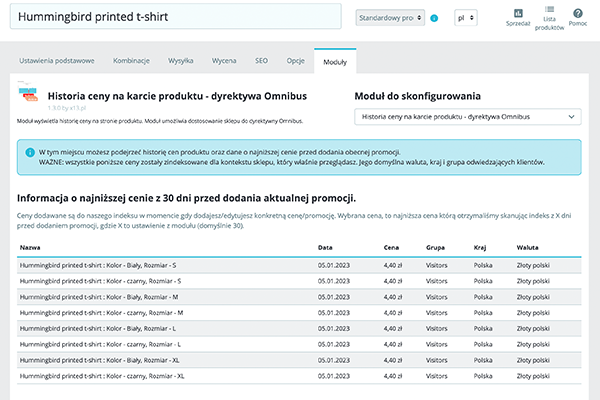Switch to the SEO tab

261,60
